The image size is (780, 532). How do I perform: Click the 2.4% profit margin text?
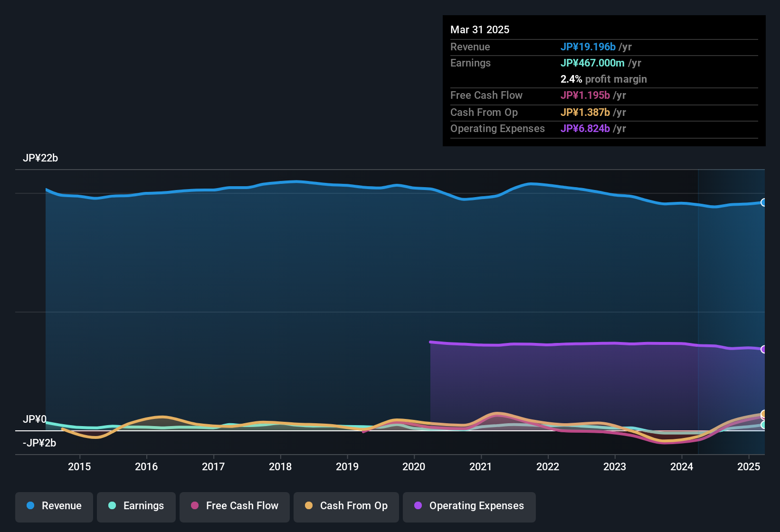tap(604, 79)
